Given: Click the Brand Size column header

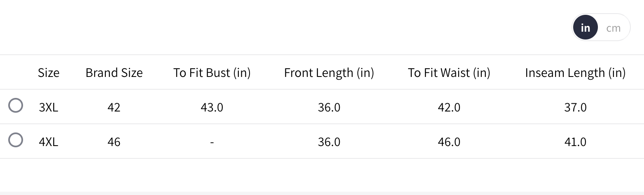Looking at the screenshot, I should point(114,73).
